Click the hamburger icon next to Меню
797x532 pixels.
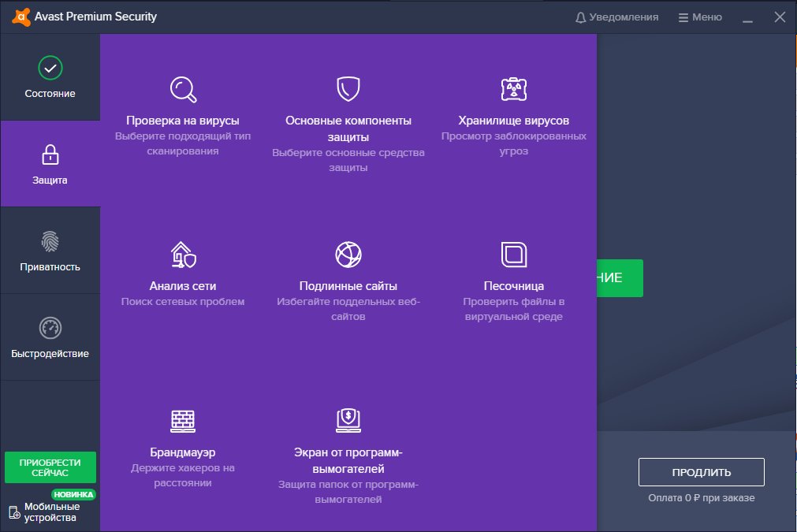(683, 18)
